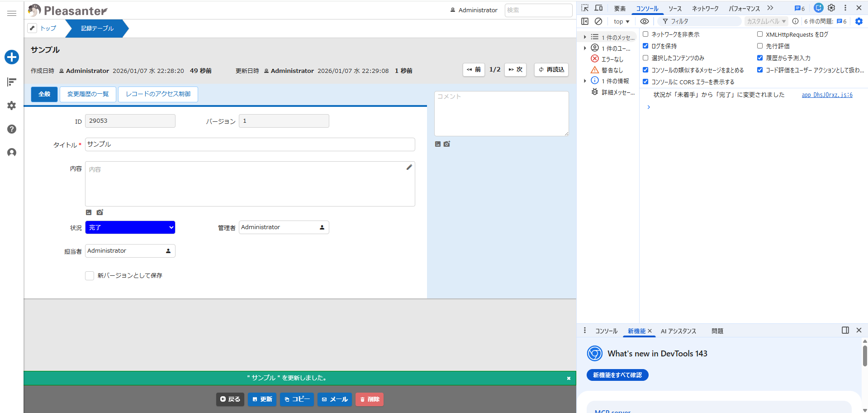
Task: Check 新バージョンとして保存 checkbox
Action: coord(90,276)
